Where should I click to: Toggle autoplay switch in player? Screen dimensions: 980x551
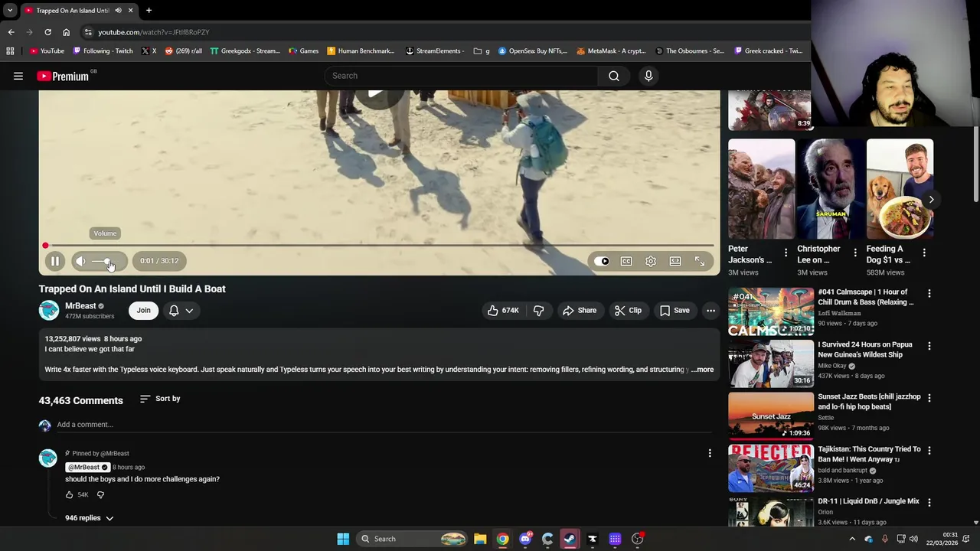coord(602,261)
